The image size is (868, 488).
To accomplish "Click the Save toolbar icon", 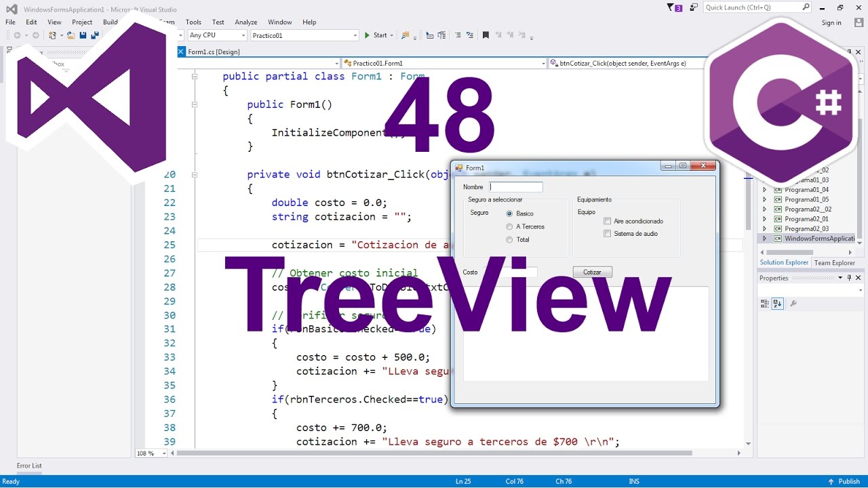I will pos(83,35).
